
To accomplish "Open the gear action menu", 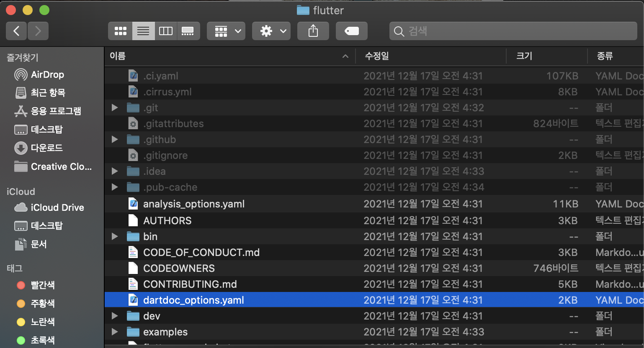I will [x=271, y=31].
